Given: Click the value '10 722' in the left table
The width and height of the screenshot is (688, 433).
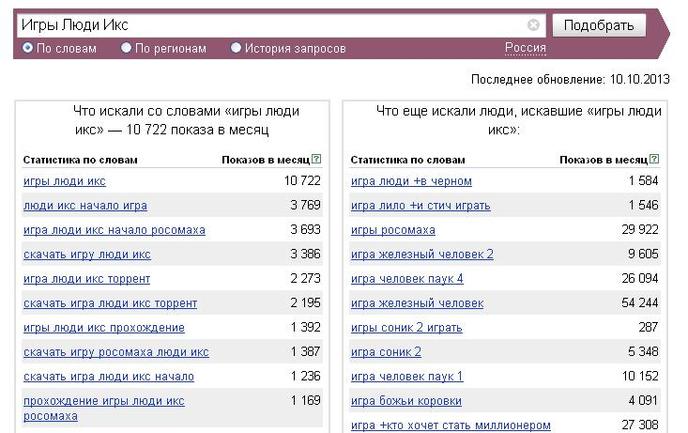Looking at the screenshot, I should 302,181.
